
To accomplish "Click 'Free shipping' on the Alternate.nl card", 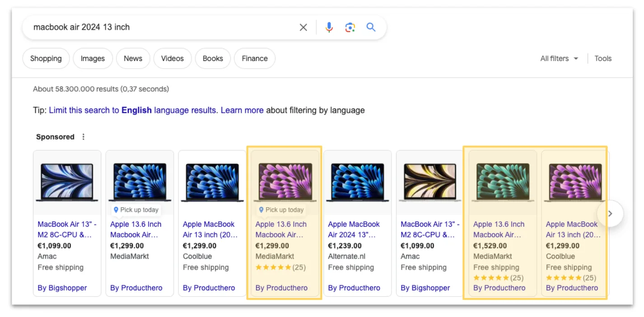I will click(x=351, y=267).
